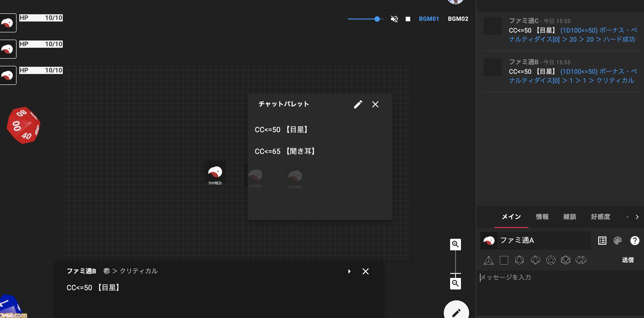Open the "-" chat tab
This screenshot has width=644, height=318.
[x=627, y=217]
